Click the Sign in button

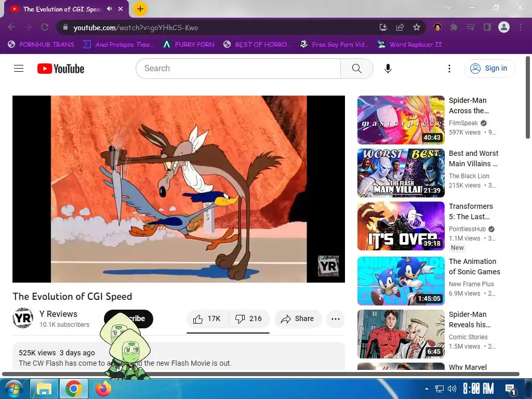pyautogui.click(x=489, y=69)
